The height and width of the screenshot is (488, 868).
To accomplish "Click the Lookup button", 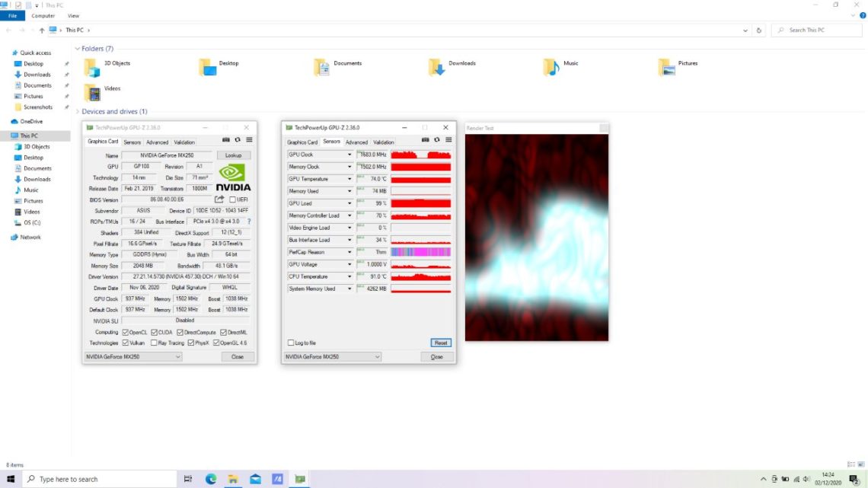I will (233, 154).
